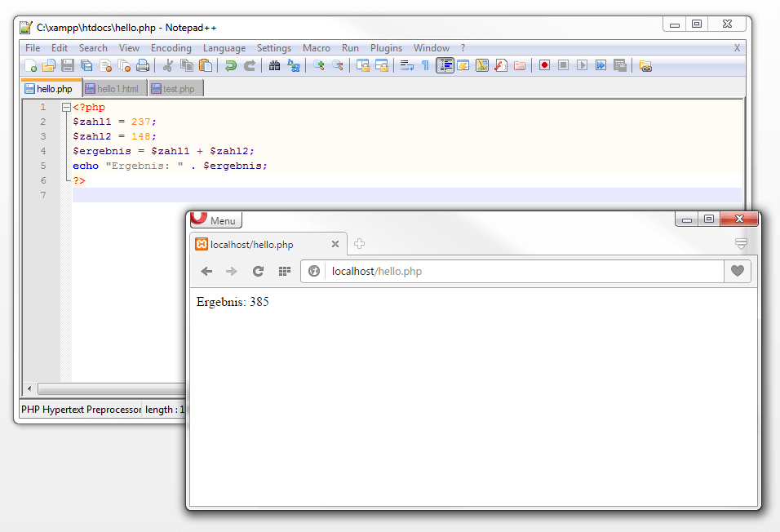Open the question mark help menu
The image size is (780, 532).
[x=463, y=48]
